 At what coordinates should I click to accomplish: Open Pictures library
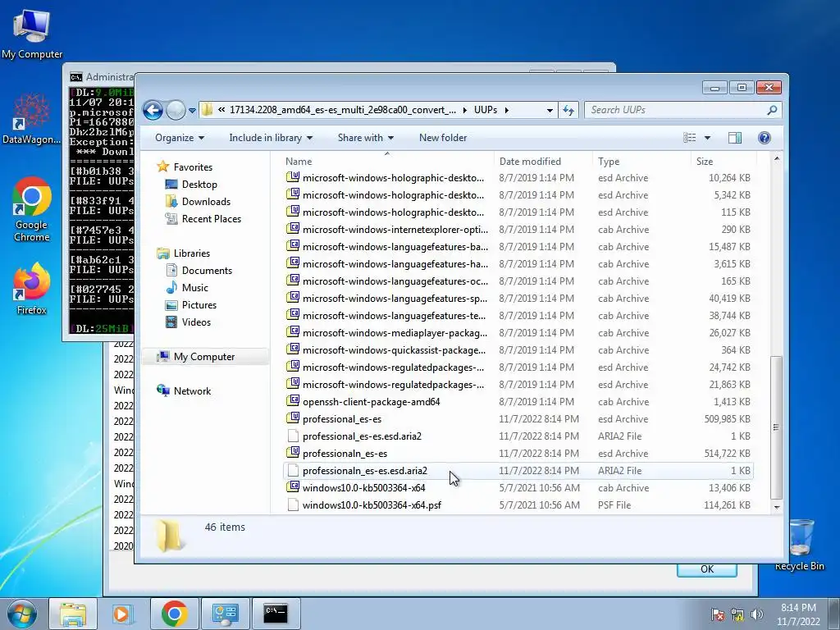(199, 305)
